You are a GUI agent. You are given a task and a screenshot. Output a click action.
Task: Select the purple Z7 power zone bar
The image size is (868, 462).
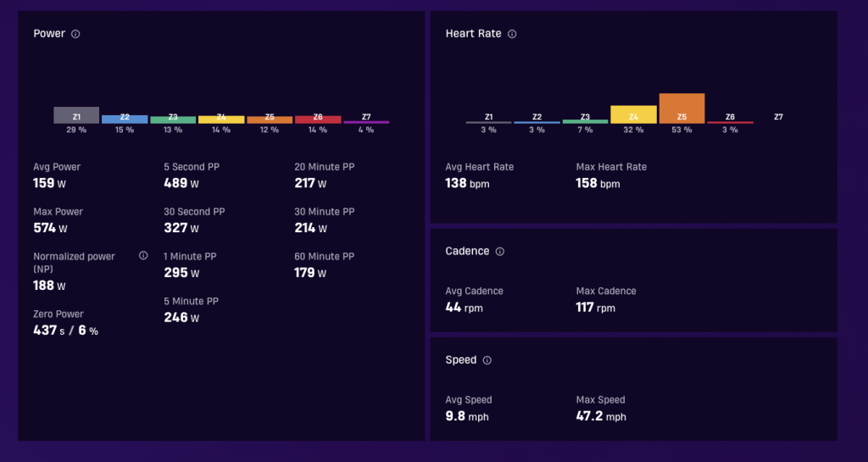pyautogui.click(x=366, y=122)
